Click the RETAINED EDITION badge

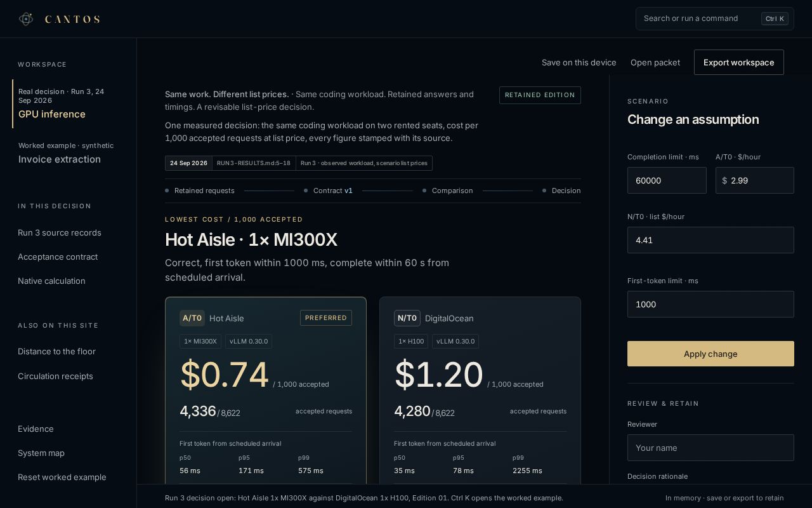tap(540, 95)
